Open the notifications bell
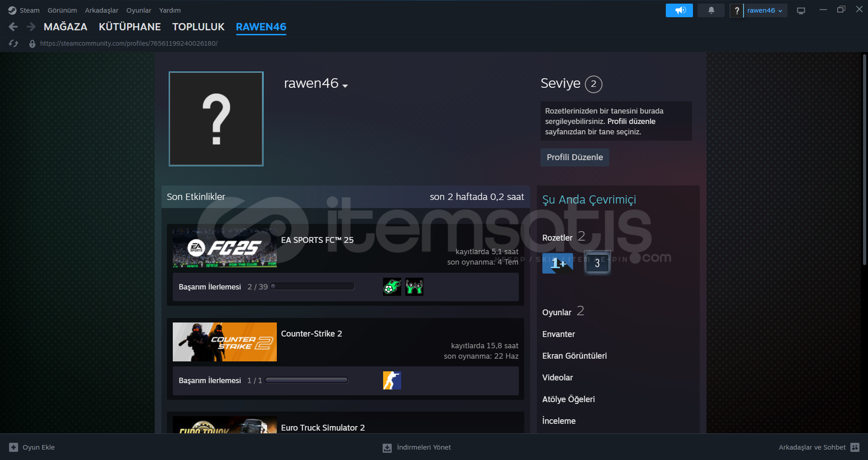 711,10
